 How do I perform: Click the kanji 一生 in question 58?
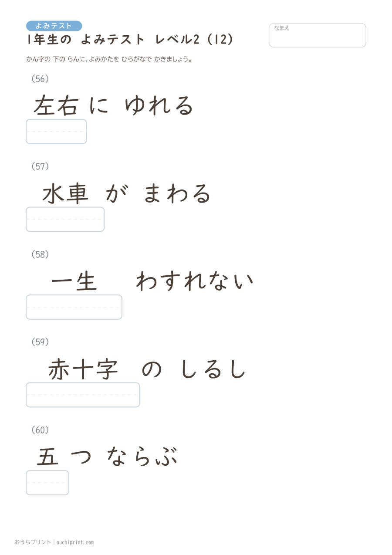(74, 281)
